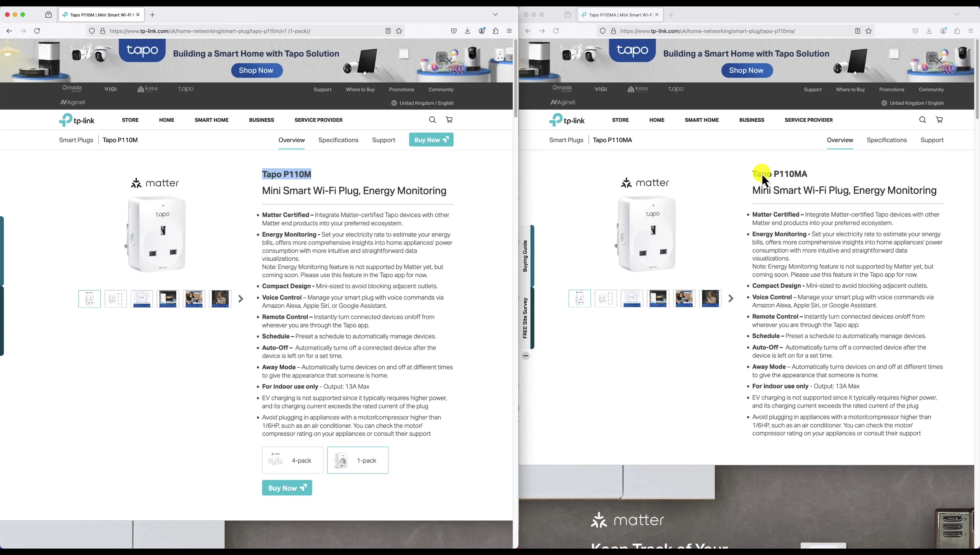The width and height of the screenshot is (980, 555).
Task: Open Pocket save icon in left window
Action: pyautogui.click(x=453, y=31)
